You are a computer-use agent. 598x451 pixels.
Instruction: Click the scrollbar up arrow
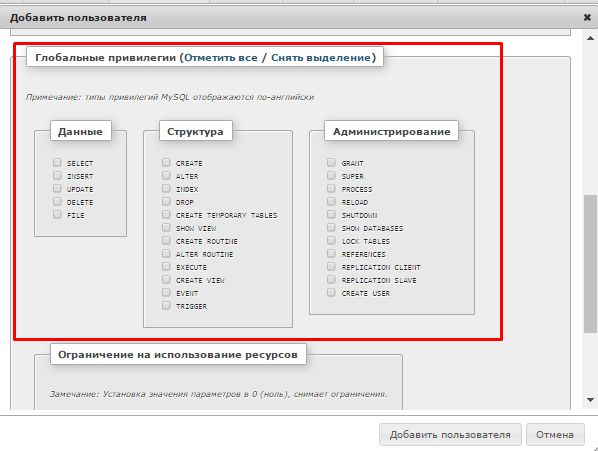590,38
